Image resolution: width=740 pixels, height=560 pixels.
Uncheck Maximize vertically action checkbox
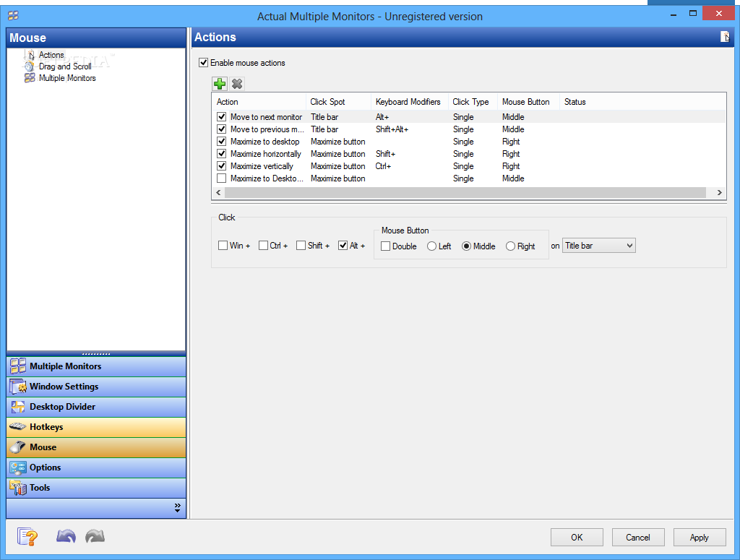coord(221,165)
